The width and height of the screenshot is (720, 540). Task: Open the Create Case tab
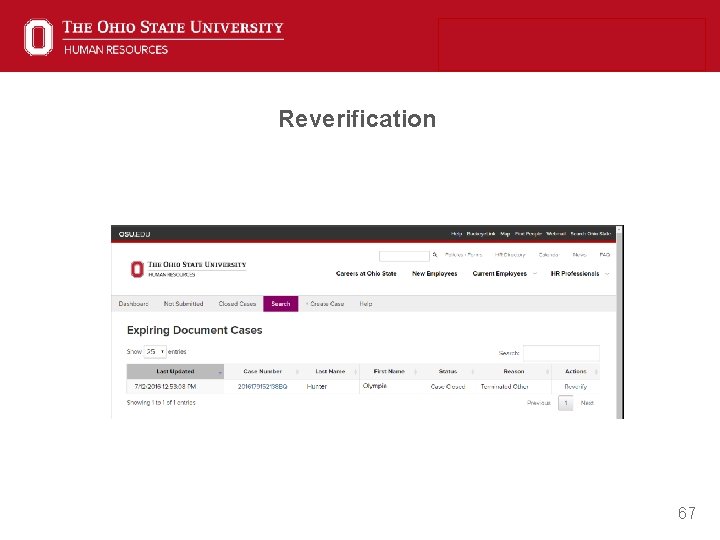(x=325, y=304)
